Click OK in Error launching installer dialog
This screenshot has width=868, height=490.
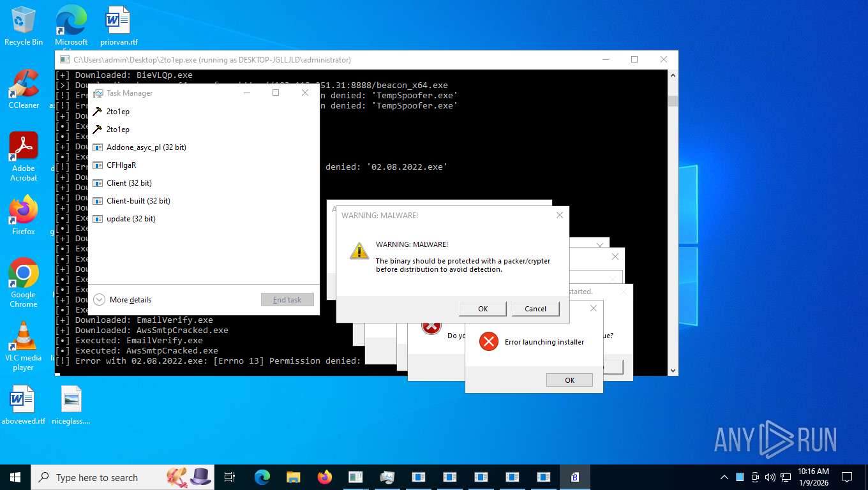click(x=570, y=380)
